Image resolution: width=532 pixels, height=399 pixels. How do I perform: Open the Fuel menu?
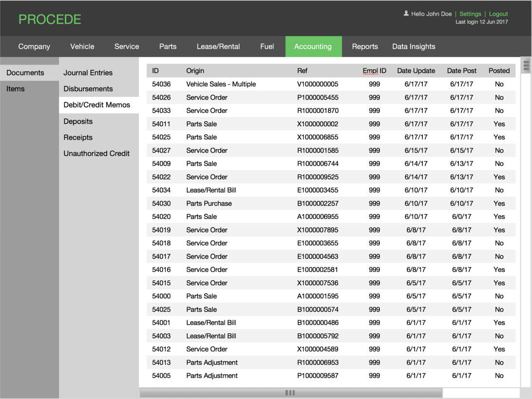(x=267, y=46)
